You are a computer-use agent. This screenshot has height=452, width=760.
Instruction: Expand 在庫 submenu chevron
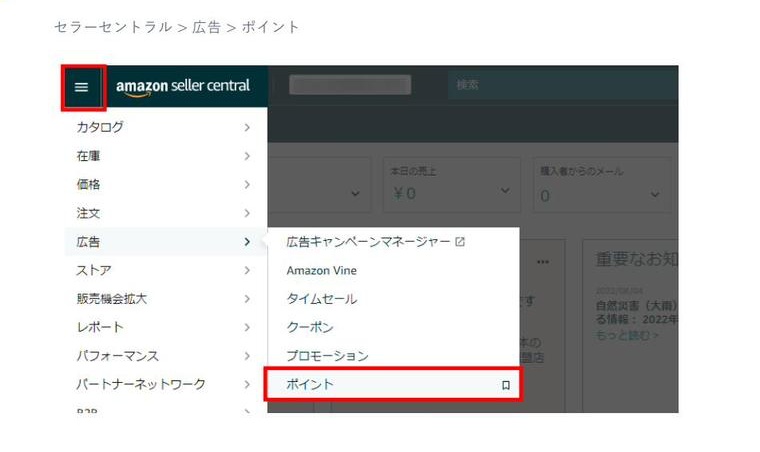pyautogui.click(x=247, y=156)
